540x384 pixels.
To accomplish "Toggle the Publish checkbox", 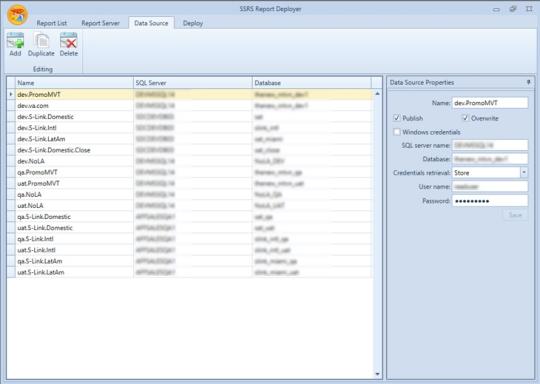I will click(397, 118).
